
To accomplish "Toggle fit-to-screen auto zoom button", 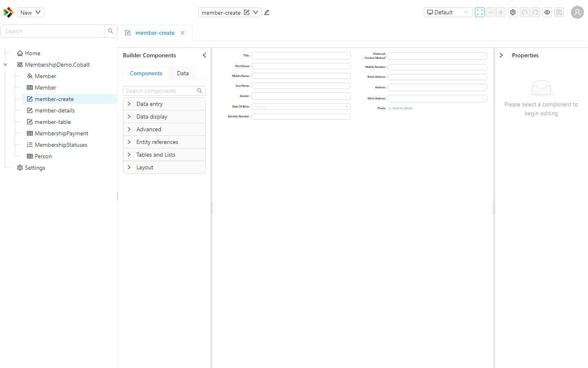I will 480,12.
